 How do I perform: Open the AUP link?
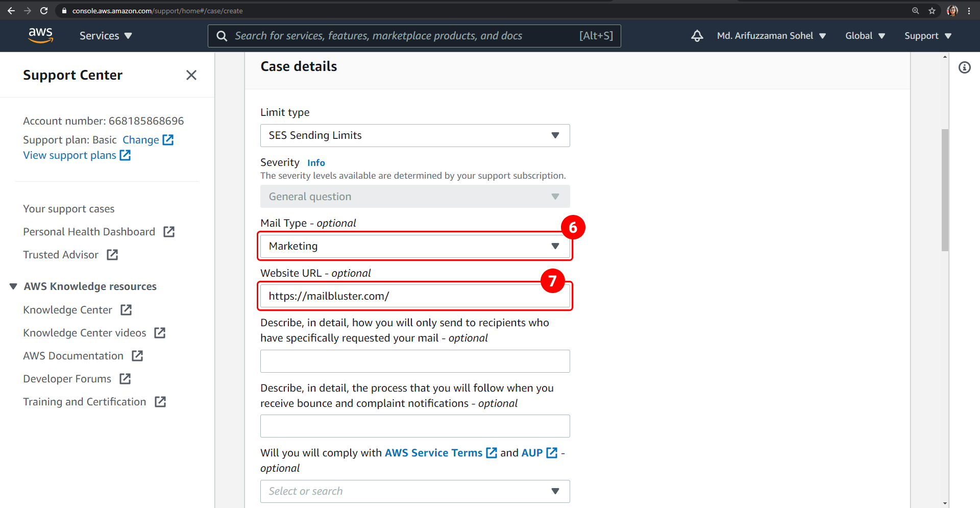coord(531,452)
